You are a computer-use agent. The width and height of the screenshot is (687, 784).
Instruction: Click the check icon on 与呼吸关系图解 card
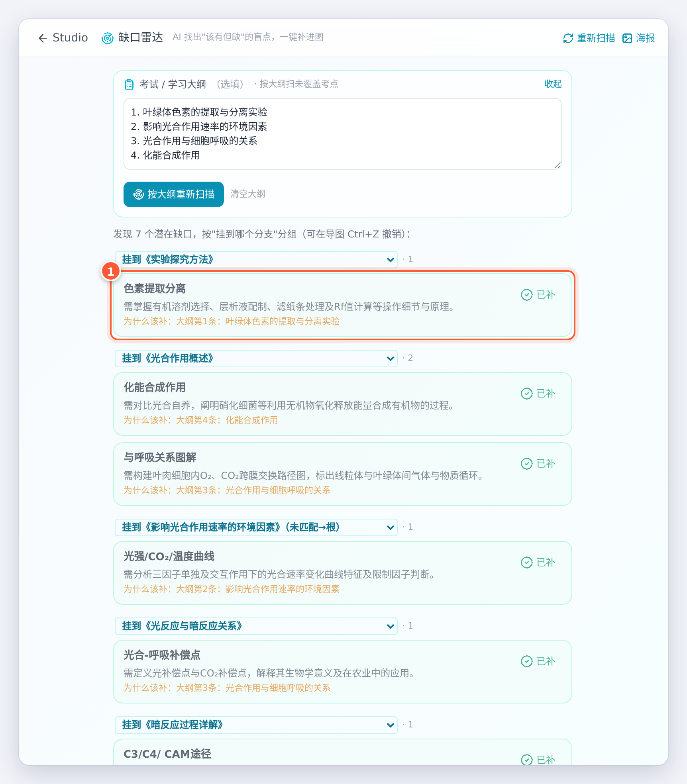(x=527, y=464)
